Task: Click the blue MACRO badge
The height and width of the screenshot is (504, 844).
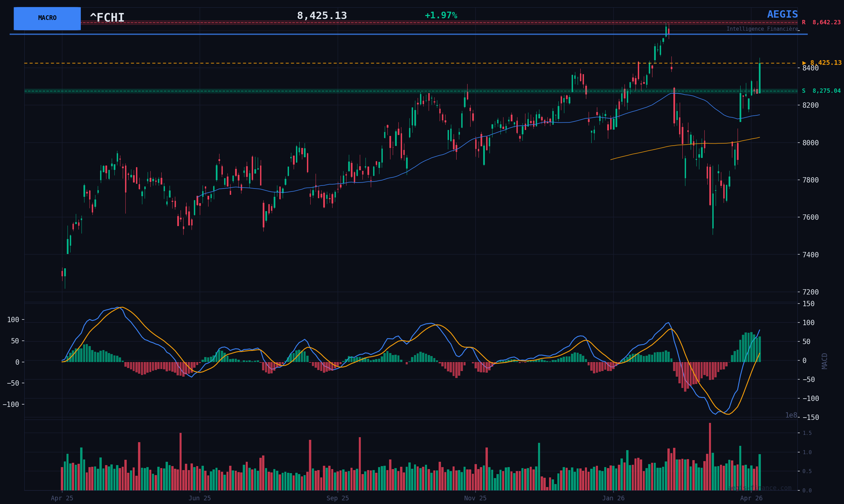Action: [47, 18]
